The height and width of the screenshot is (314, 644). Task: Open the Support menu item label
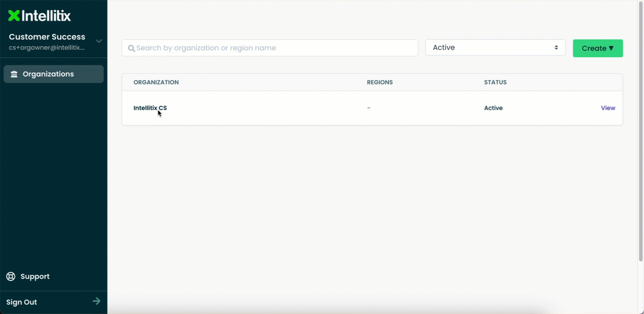coord(35,276)
